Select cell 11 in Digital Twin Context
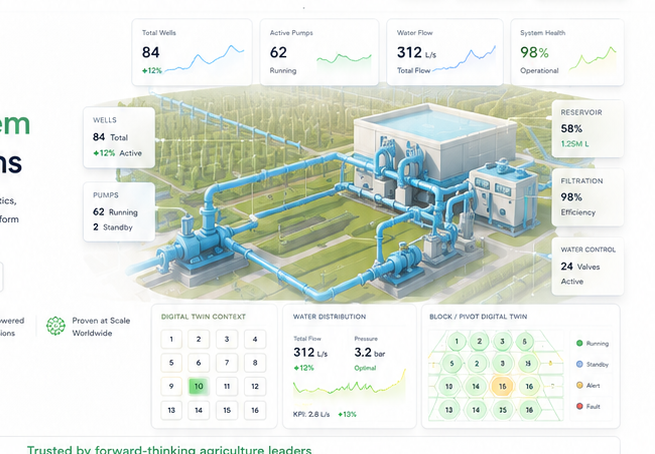 coord(227,386)
